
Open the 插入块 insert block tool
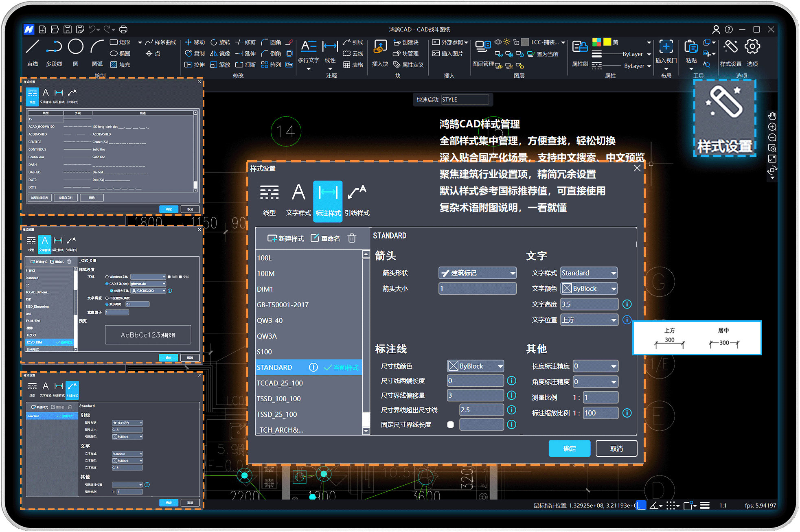tap(380, 53)
